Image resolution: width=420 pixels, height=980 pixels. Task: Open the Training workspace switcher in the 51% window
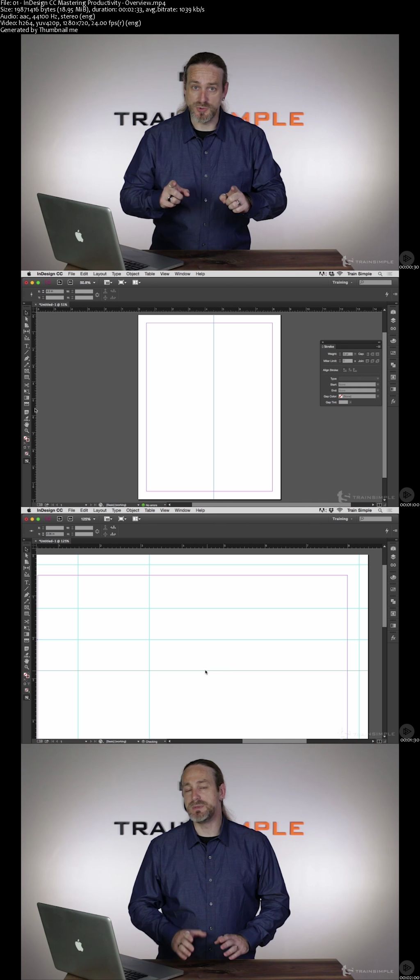coord(342,282)
